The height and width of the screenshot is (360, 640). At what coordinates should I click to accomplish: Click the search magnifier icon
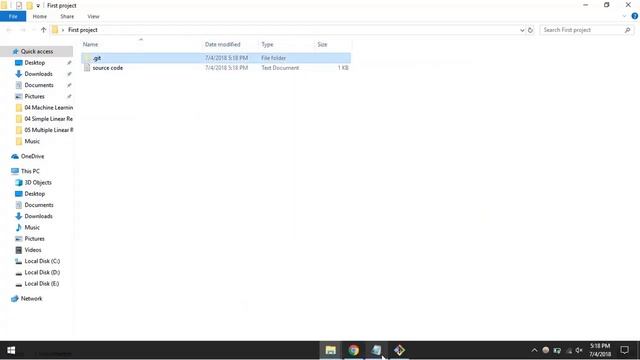click(628, 30)
